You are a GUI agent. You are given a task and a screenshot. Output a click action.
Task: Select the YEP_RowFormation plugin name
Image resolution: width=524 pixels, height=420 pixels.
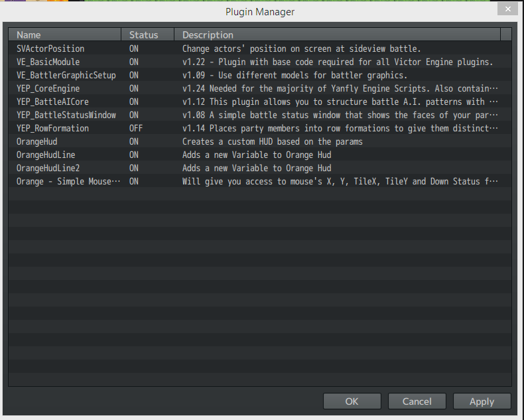point(52,129)
